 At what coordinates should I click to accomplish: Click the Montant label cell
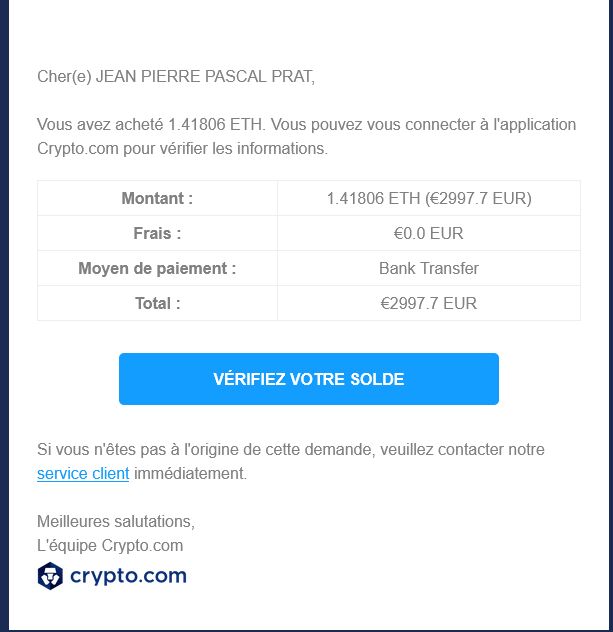pyautogui.click(x=157, y=198)
